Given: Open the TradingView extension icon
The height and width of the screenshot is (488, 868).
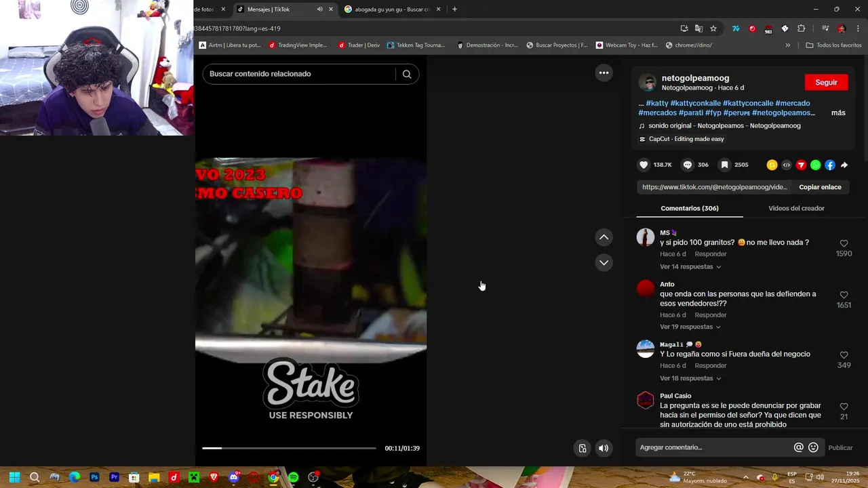Looking at the screenshot, I should 736,28.
